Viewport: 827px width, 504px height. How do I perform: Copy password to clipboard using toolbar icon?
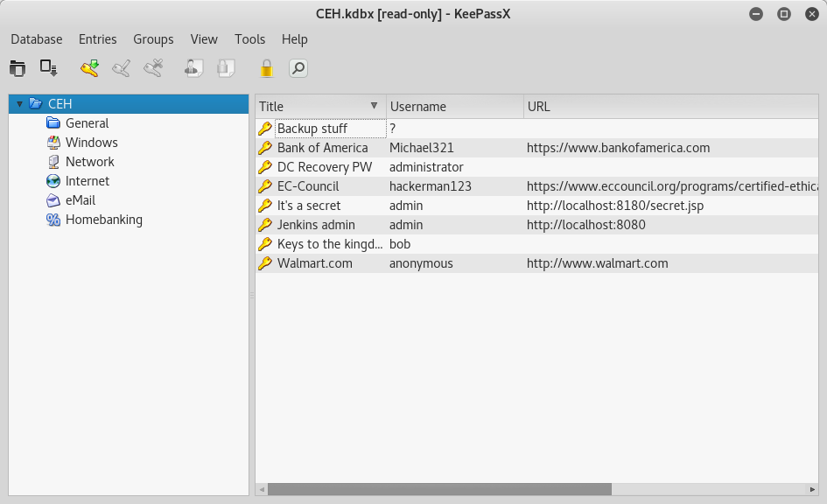coord(226,68)
